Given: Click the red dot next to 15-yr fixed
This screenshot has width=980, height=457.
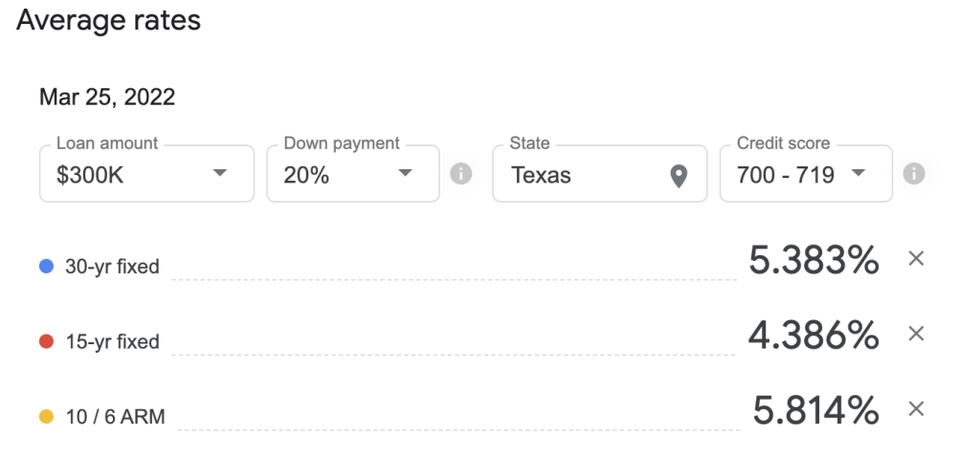Looking at the screenshot, I should 46,341.
